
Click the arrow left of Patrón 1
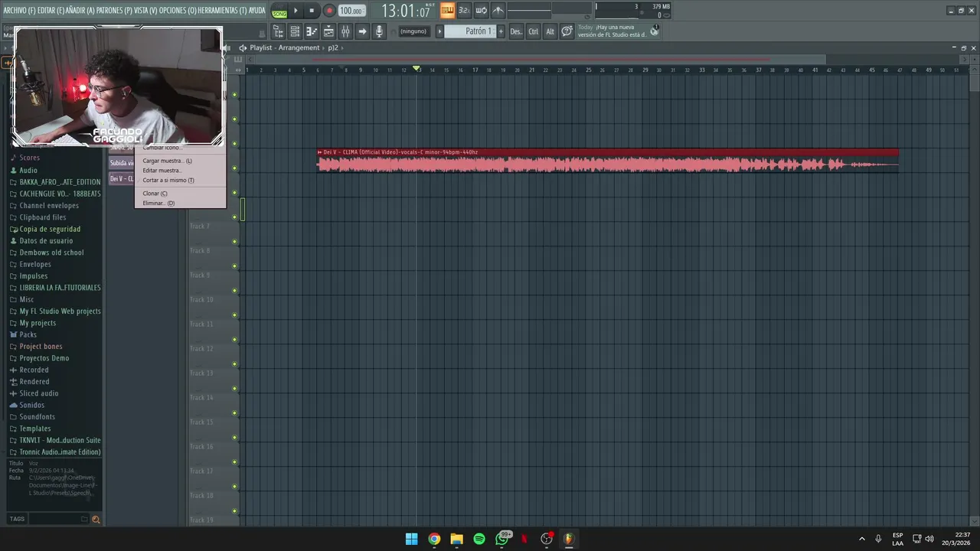click(x=439, y=31)
